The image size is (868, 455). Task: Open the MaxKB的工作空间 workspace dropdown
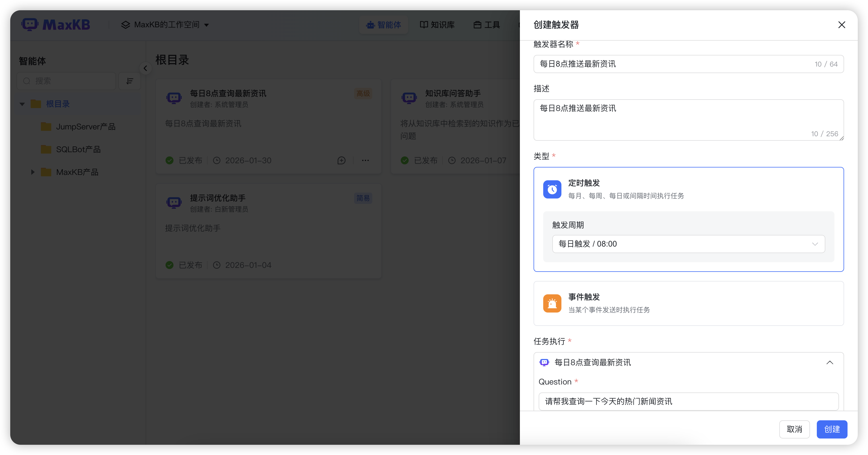(x=165, y=25)
